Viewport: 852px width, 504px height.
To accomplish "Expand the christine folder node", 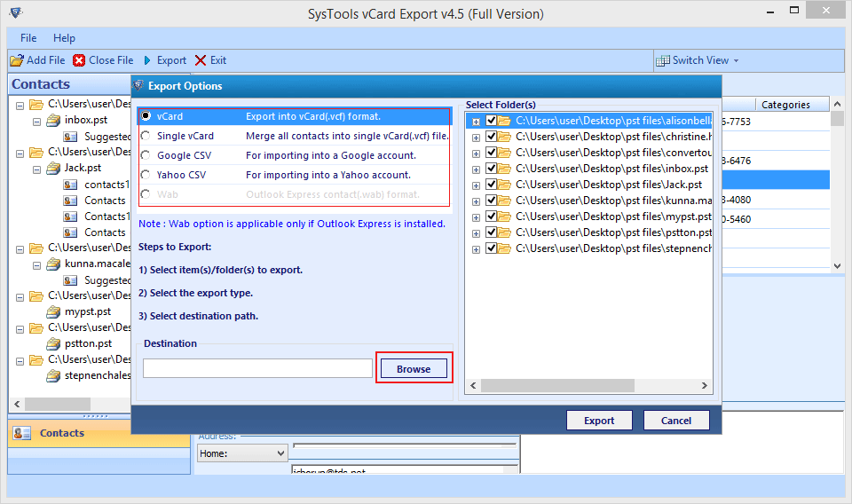I will click(x=476, y=138).
